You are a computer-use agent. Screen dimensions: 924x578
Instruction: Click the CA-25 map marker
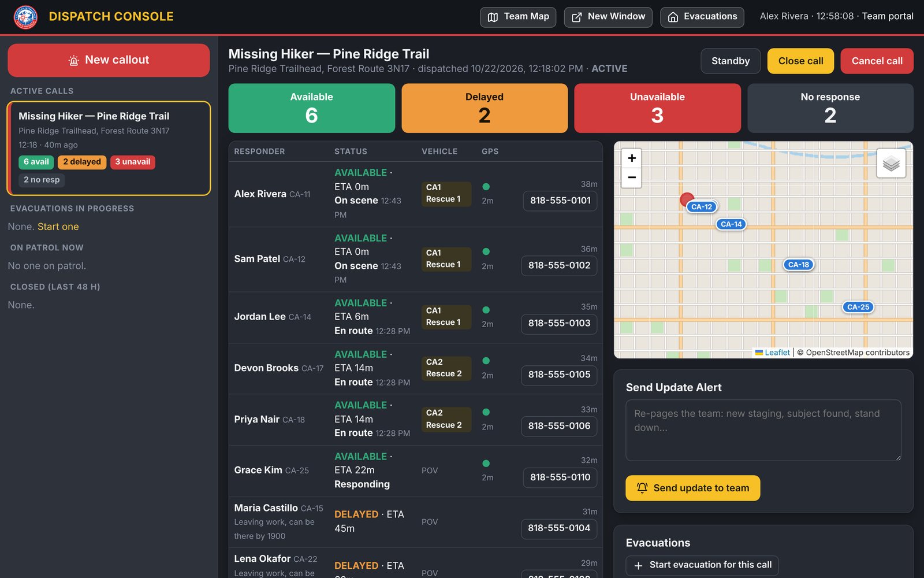pos(858,307)
